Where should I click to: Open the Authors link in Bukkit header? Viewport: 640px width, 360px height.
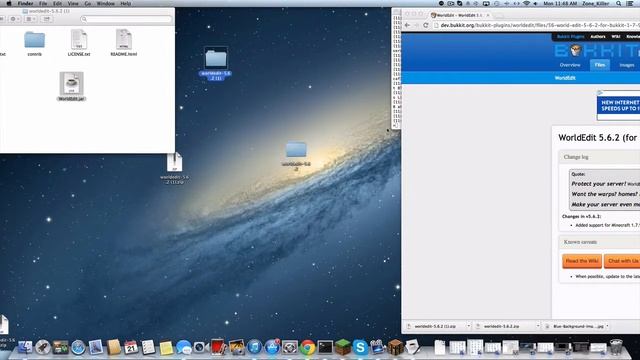pyautogui.click(x=598, y=37)
